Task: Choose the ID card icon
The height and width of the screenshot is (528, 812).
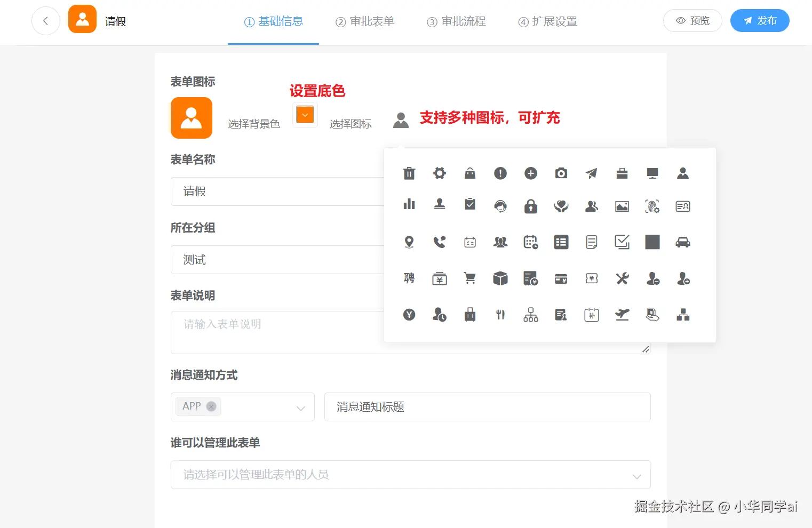Action: (683, 206)
